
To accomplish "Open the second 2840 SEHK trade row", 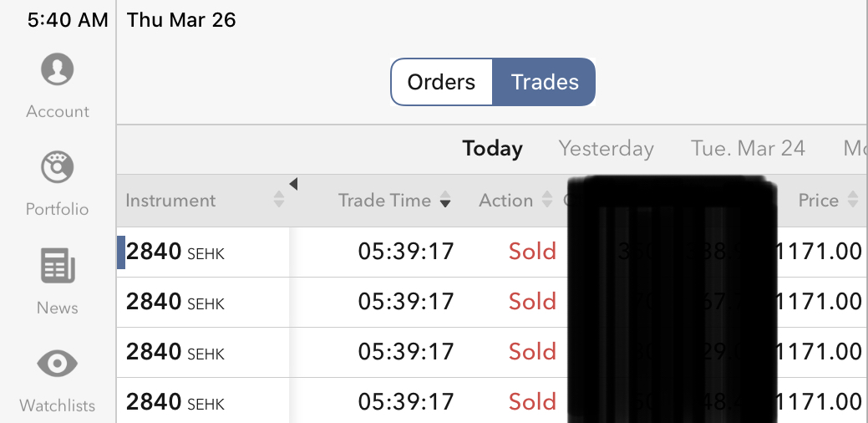I will (175, 302).
